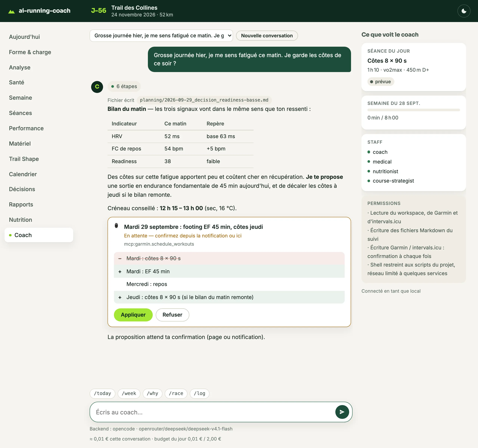Decline the proposal with Refuser
Image resolution: width=478 pixels, height=448 pixels.
(x=172, y=315)
